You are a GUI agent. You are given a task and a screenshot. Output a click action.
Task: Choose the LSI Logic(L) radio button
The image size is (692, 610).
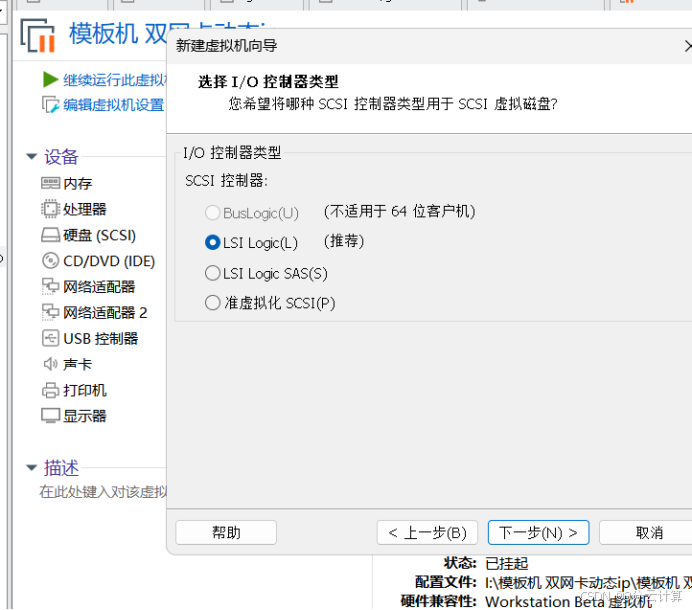212,242
